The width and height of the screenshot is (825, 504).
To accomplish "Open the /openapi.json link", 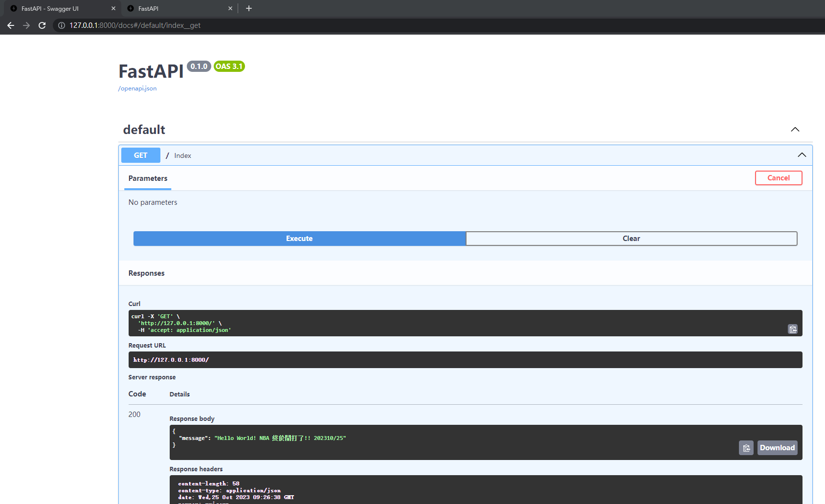I will click(x=137, y=88).
